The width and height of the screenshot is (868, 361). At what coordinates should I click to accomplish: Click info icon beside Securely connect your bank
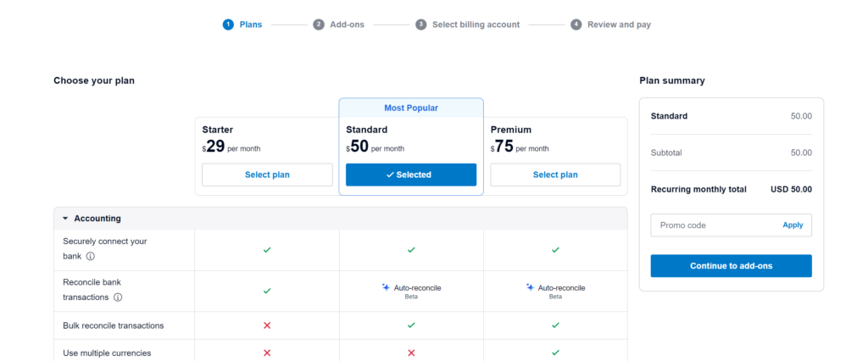91,256
